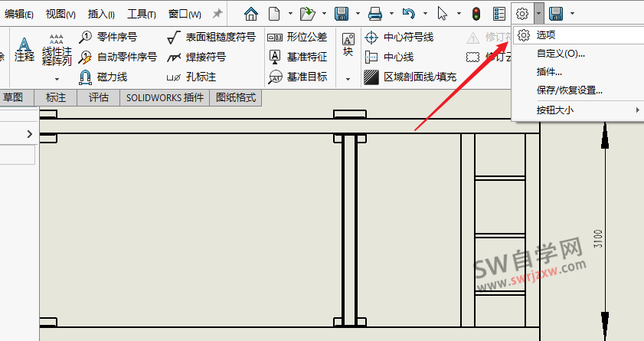Click the 中心线 centerline tool

point(389,57)
